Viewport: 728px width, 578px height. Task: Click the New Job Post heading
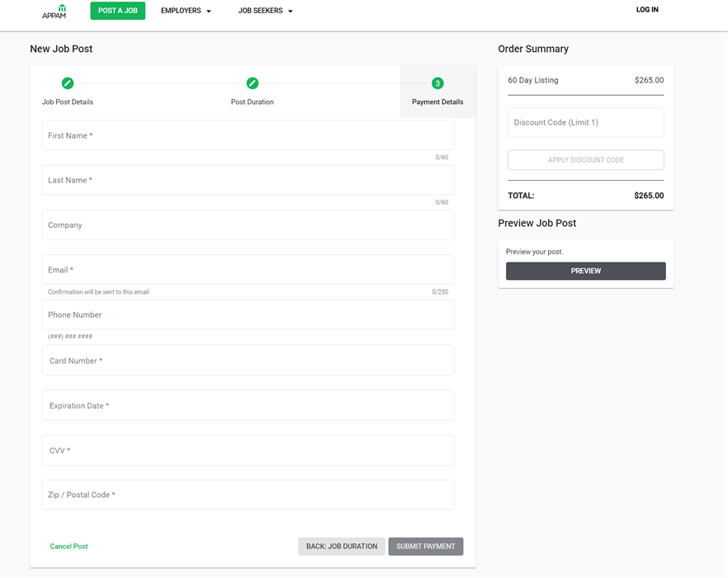[x=61, y=49]
